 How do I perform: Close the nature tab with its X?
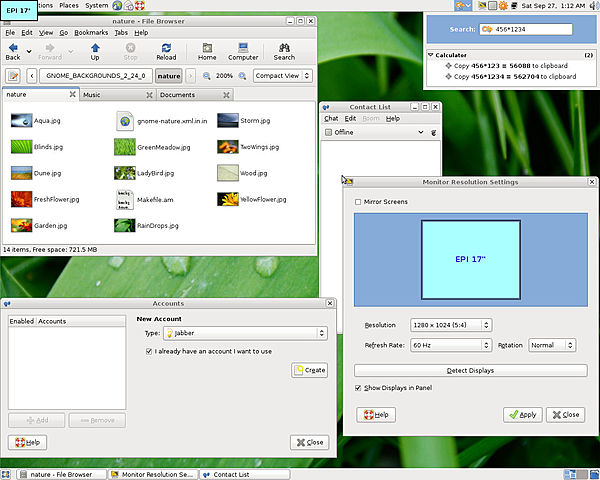pos(72,94)
